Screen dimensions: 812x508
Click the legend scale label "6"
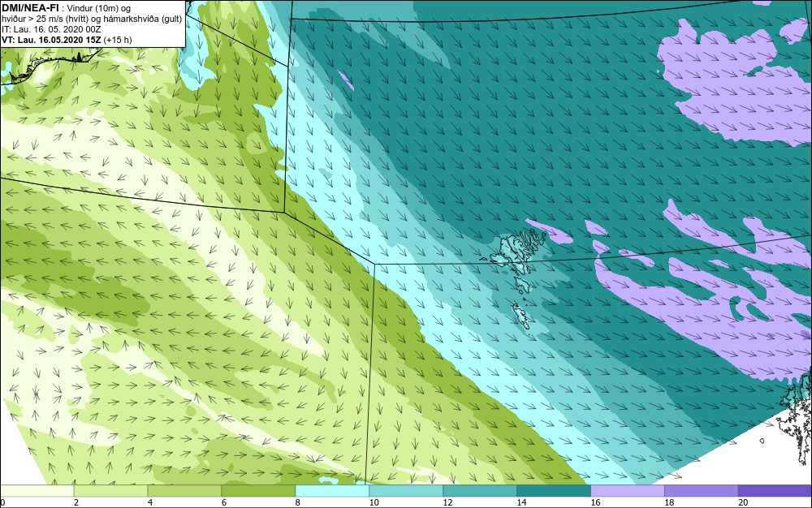coord(224,502)
